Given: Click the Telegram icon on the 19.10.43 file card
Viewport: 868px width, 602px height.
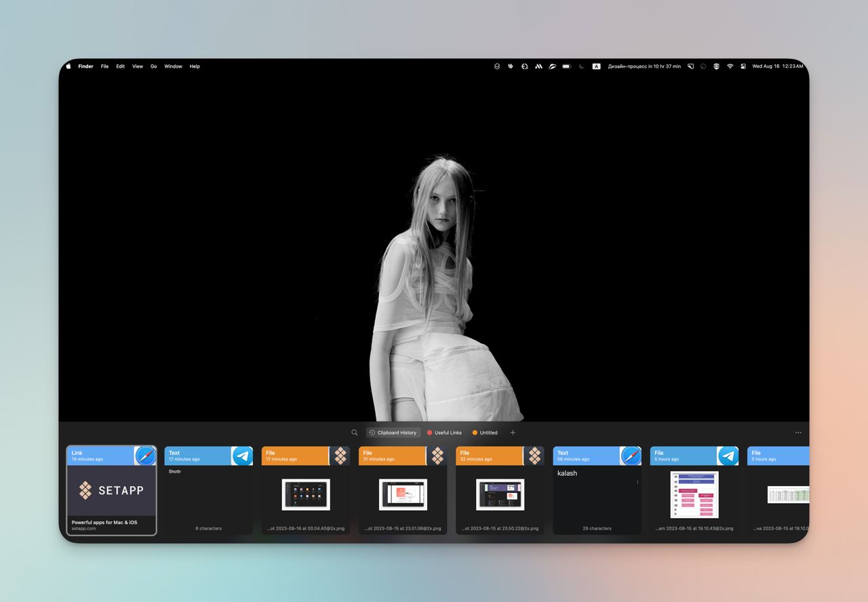Looking at the screenshot, I should click(728, 456).
